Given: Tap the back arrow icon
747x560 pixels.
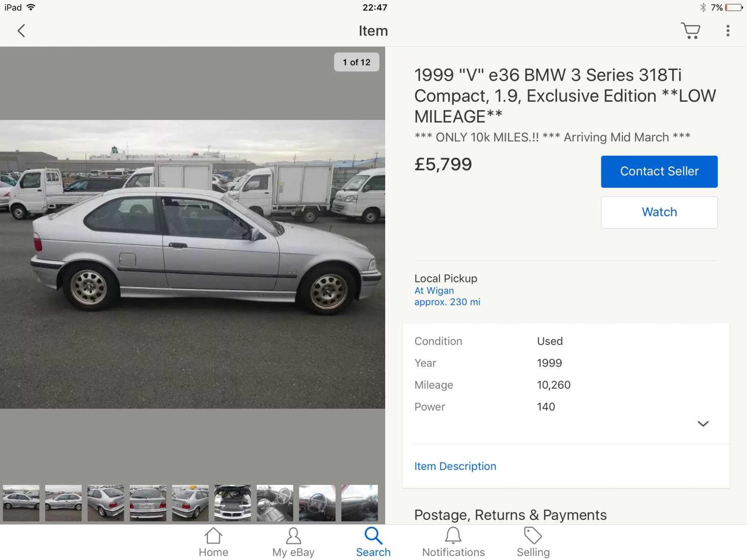Looking at the screenshot, I should click(x=21, y=31).
